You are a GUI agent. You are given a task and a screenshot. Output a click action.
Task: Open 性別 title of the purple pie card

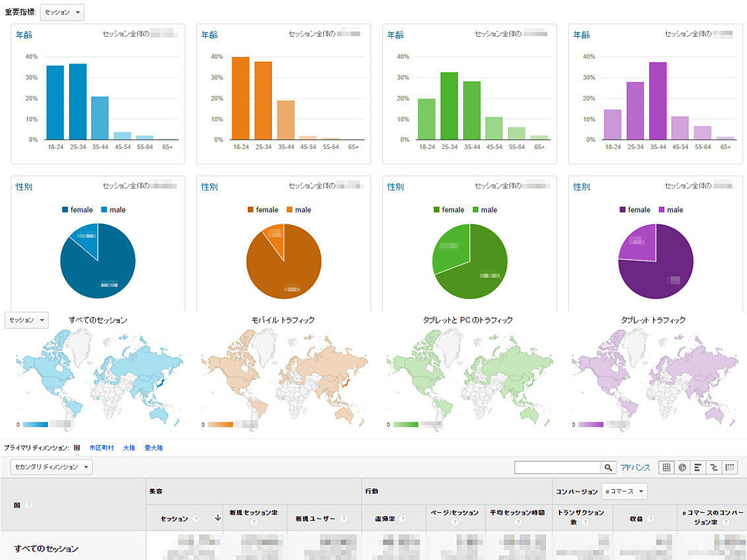[x=581, y=187]
